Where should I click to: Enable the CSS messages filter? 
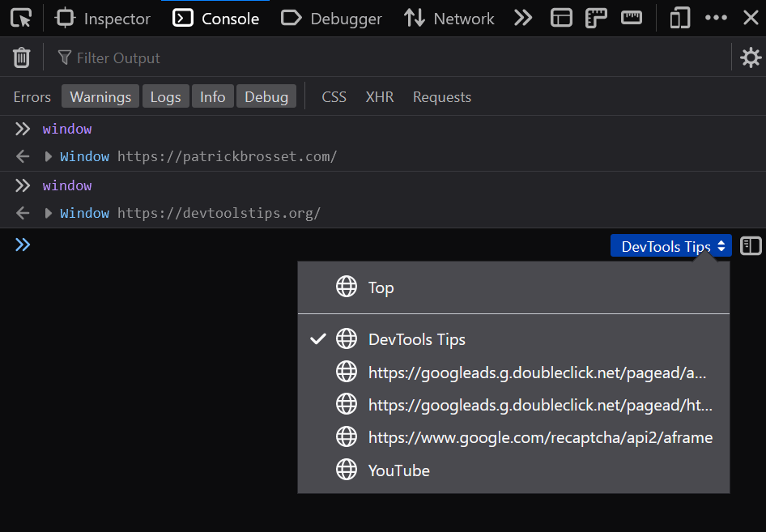[334, 96]
